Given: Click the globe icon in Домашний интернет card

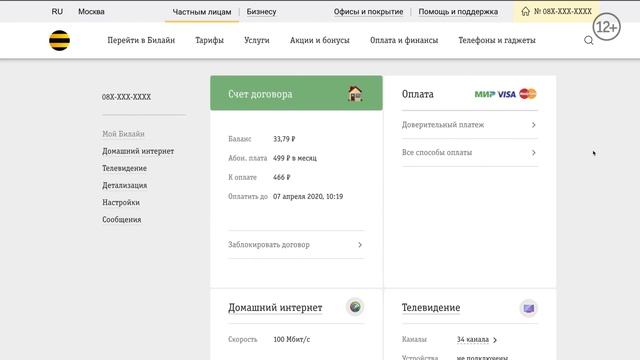Looking at the screenshot, I should coord(355,307).
